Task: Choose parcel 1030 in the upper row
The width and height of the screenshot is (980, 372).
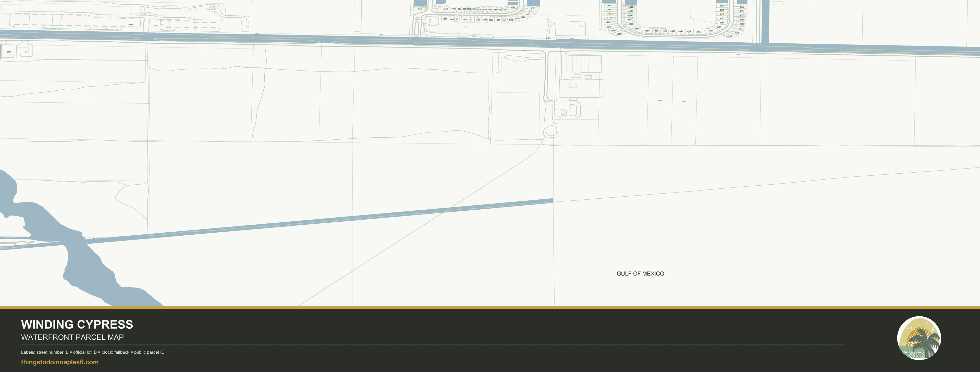Action: 485,9
